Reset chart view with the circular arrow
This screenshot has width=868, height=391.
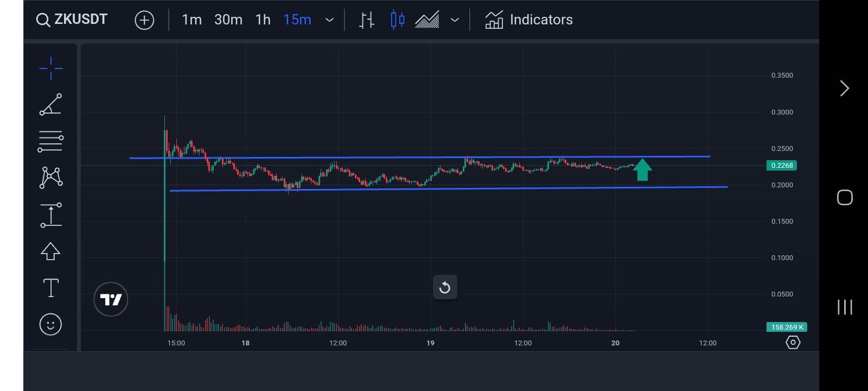pyautogui.click(x=445, y=287)
